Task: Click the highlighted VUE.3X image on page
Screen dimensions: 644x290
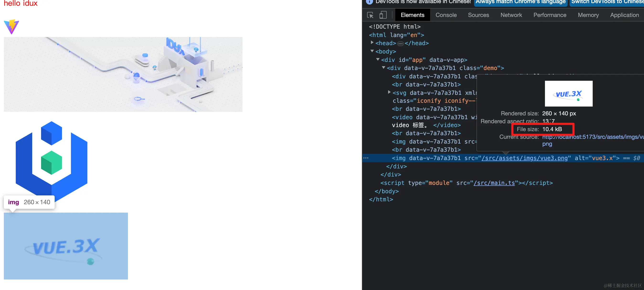Action: pos(66,246)
